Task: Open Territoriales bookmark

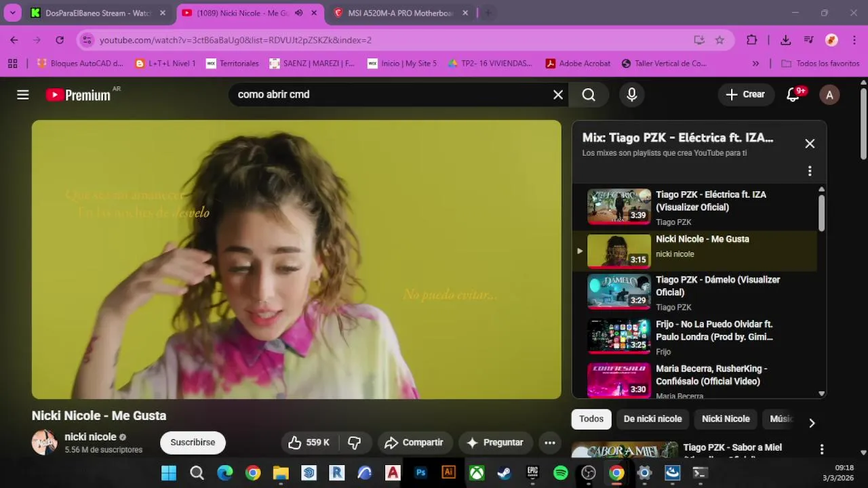Action: (233, 63)
